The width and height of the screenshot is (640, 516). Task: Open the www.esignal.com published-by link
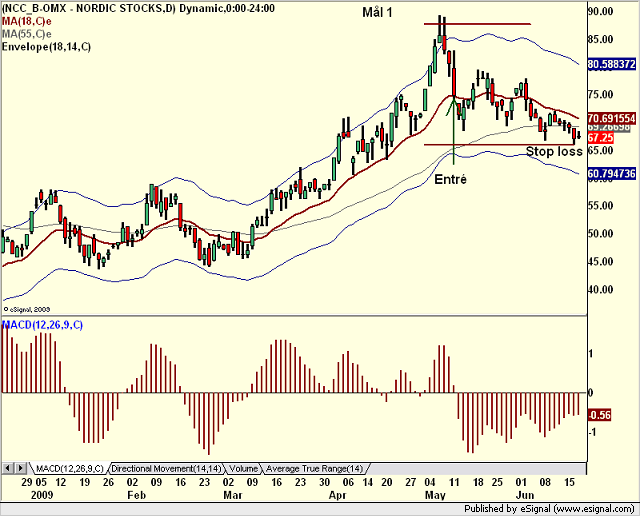(593, 509)
